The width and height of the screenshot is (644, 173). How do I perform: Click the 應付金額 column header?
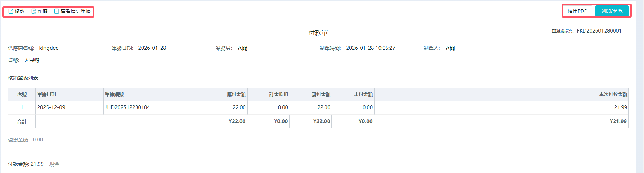point(236,95)
